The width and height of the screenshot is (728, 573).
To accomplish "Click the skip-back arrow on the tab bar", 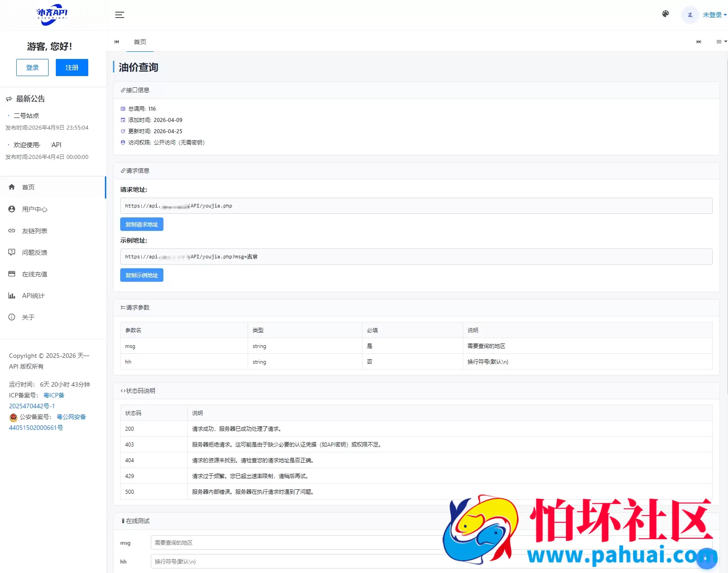I will (x=117, y=41).
